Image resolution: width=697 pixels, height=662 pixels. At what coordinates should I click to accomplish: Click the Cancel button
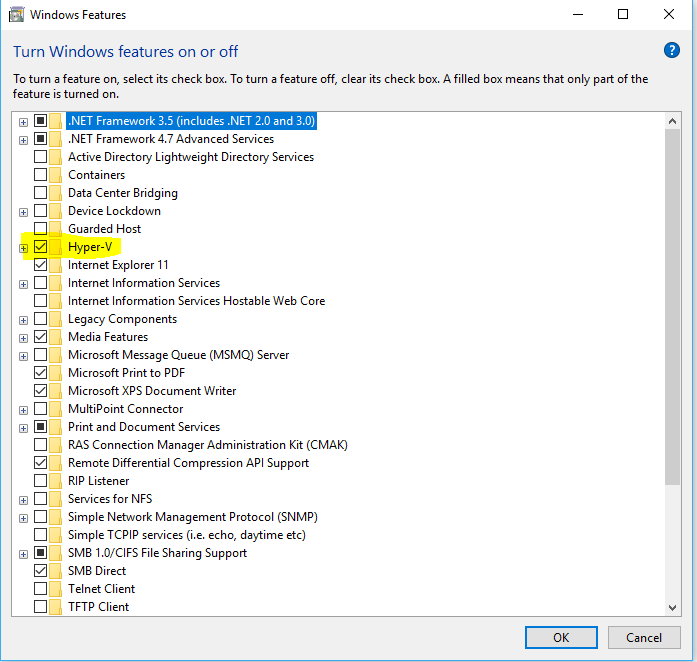644,638
